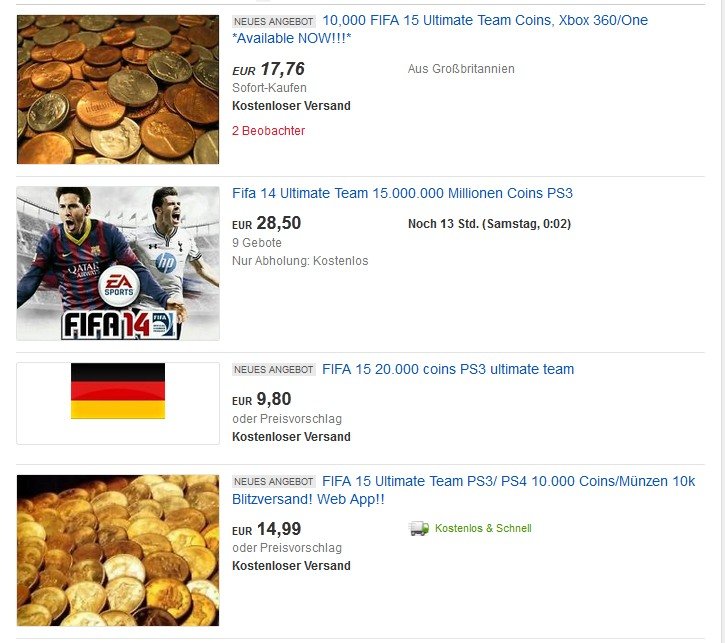
Task: Click the Kostenlos & Schnell shipping label
Action: (x=483, y=528)
